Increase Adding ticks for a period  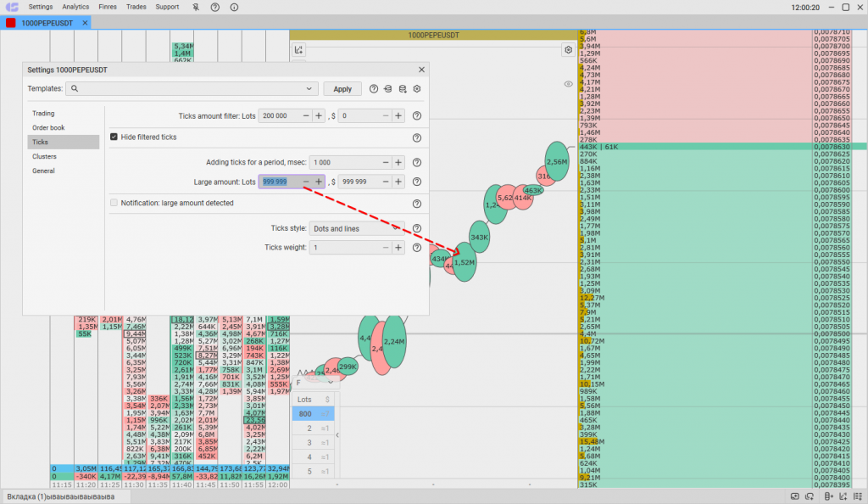pyautogui.click(x=398, y=162)
